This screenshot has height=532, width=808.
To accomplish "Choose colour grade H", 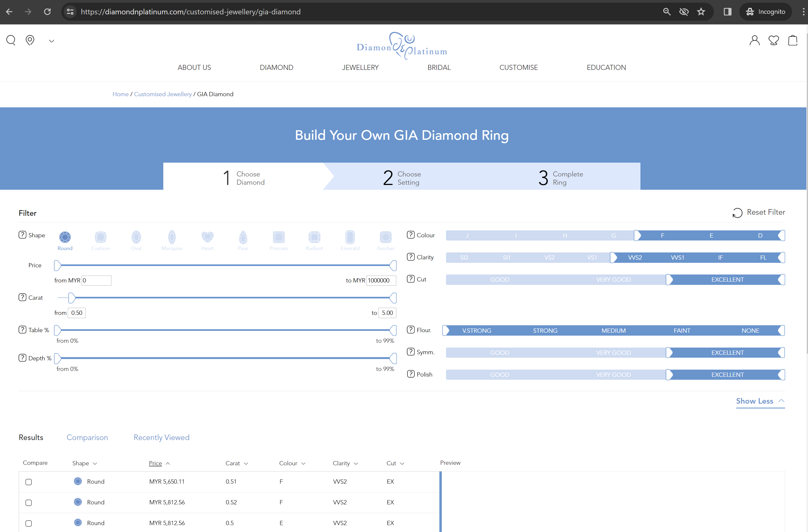I will [x=565, y=235].
